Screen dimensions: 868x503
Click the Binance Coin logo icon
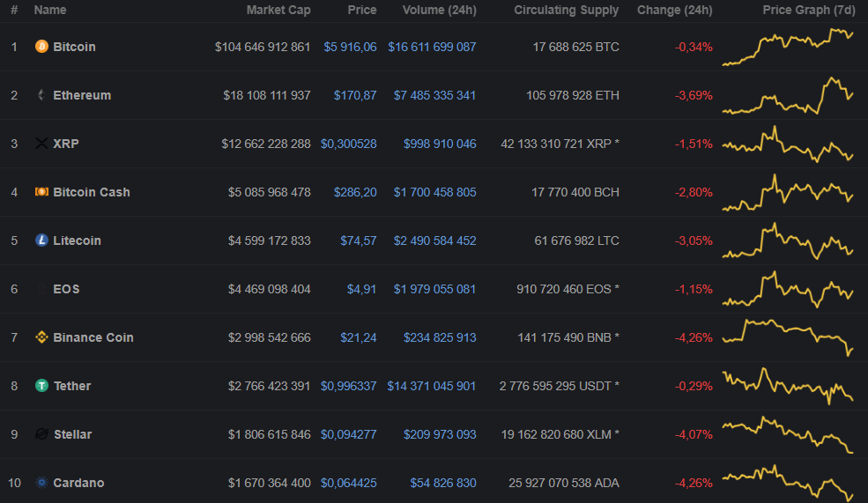click(41, 337)
